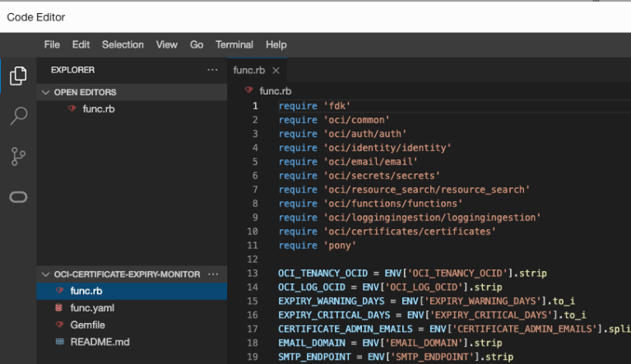This screenshot has height=364, width=631.
Task: Open Explorer panel more actions ellipsis
Action: coord(212,71)
